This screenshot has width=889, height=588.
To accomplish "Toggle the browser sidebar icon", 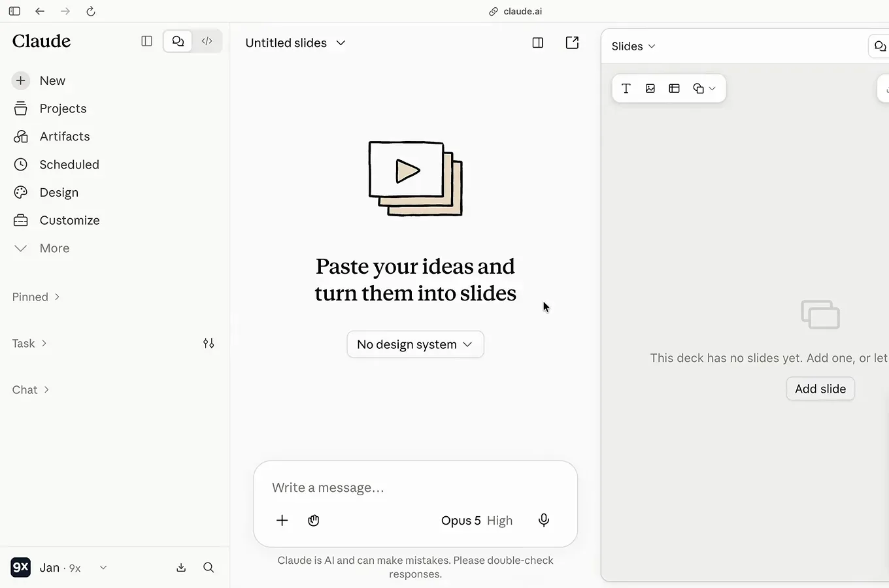I will click(x=14, y=11).
